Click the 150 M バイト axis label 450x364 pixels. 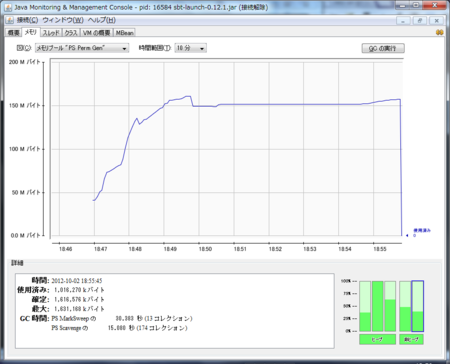pos(24,105)
